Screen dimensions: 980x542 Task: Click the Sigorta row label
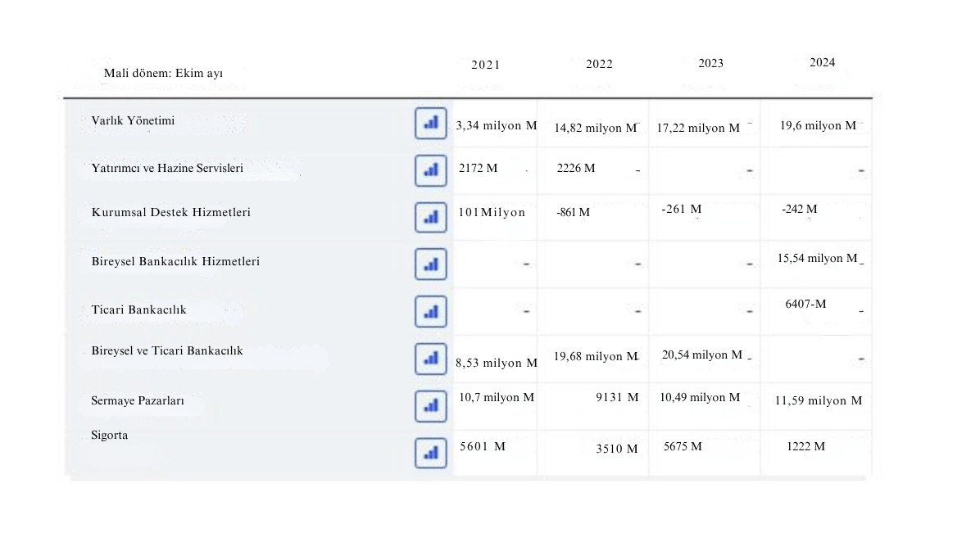[110, 435]
